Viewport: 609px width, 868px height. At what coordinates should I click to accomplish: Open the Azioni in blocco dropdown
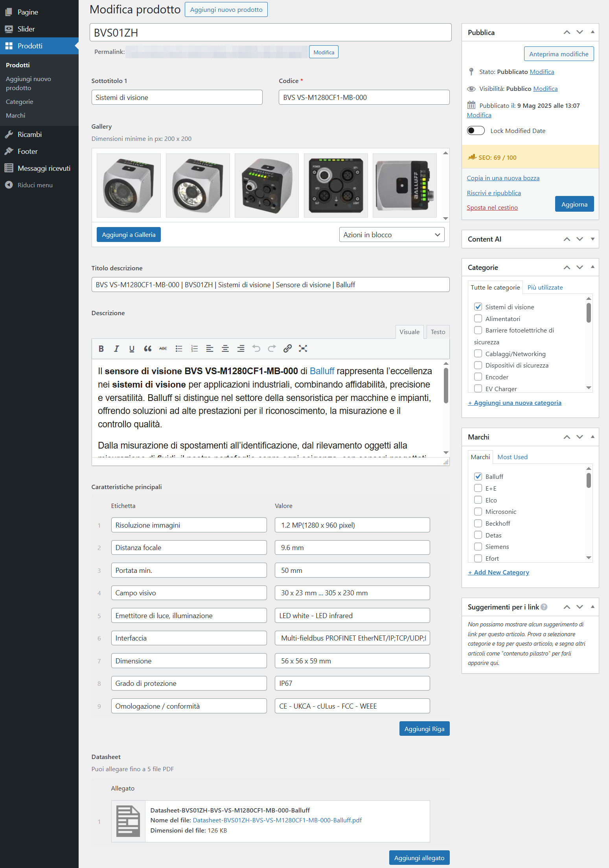coord(392,235)
